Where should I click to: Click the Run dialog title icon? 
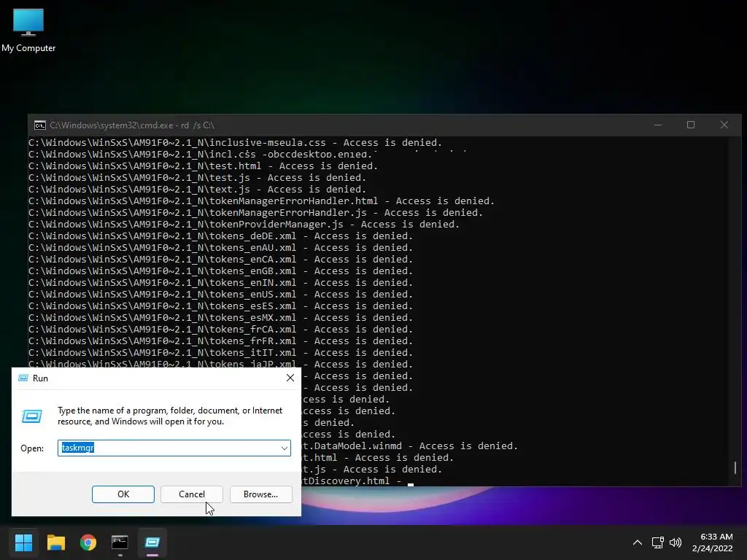pyautogui.click(x=23, y=378)
